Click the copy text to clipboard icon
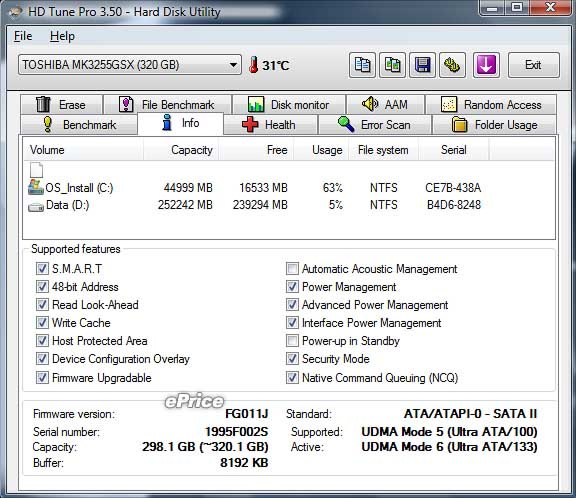Image resolution: width=576 pixels, height=498 pixels. point(362,65)
